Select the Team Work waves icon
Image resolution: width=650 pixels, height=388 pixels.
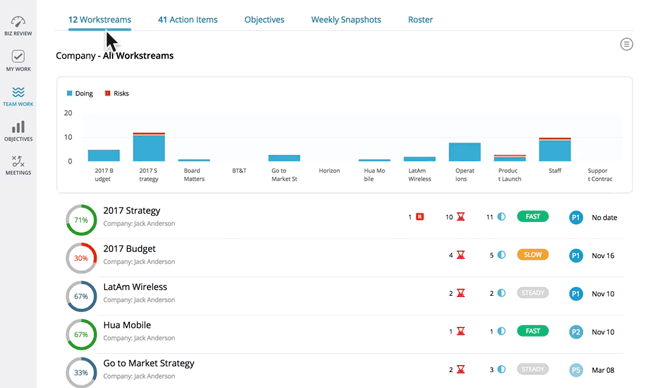(18, 96)
